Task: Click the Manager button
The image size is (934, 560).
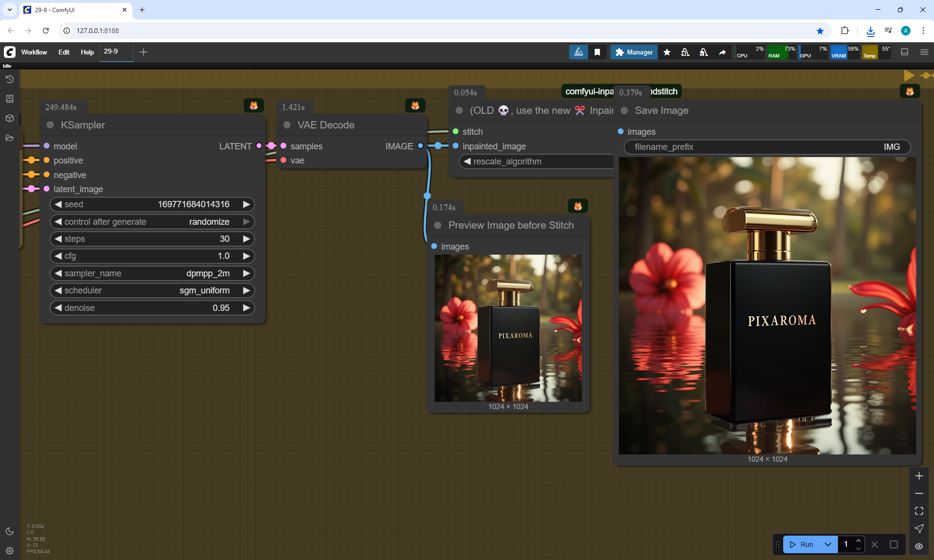Action: click(x=634, y=52)
